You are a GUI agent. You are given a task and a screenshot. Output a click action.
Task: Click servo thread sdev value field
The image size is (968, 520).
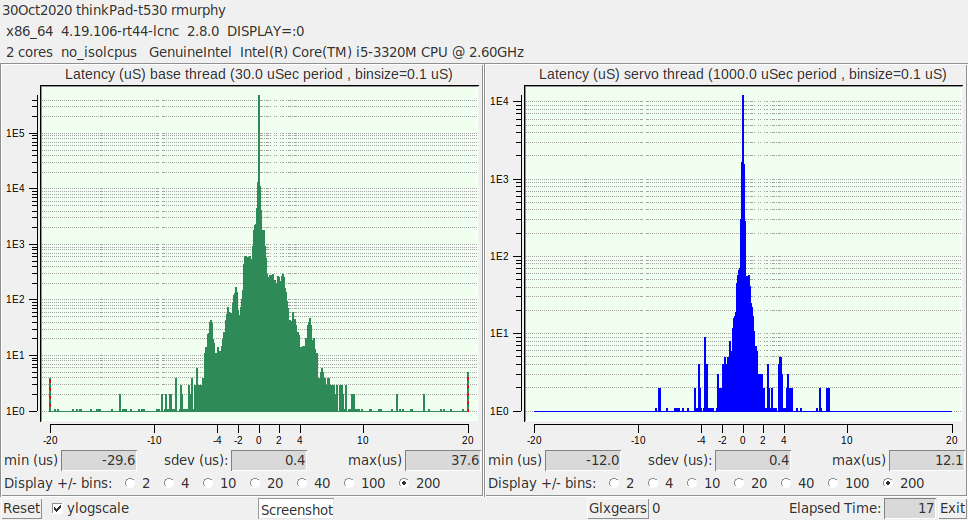tap(753, 460)
